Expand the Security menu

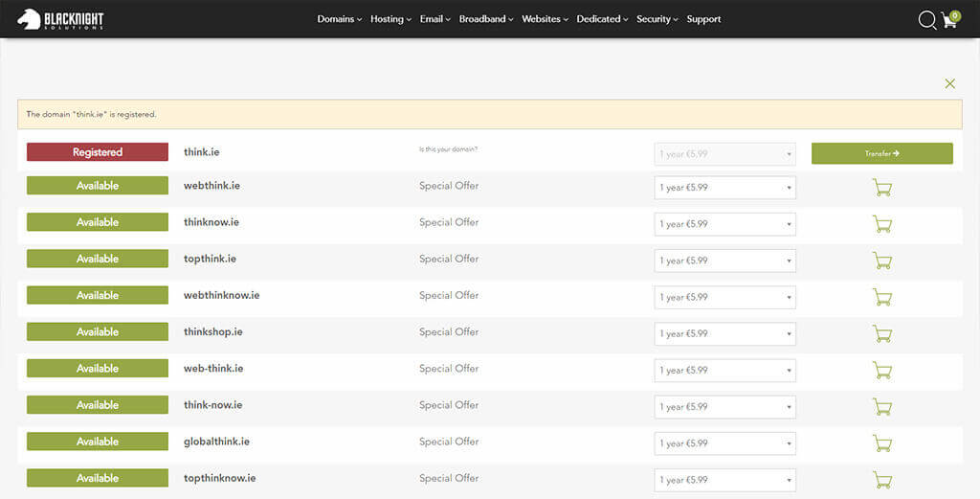point(657,19)
